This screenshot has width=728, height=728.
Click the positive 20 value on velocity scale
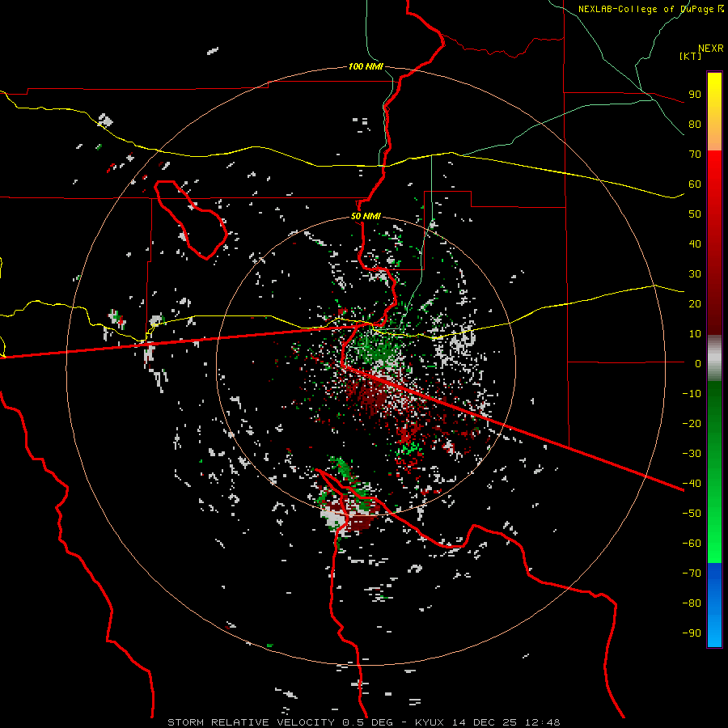click(695, 304)
